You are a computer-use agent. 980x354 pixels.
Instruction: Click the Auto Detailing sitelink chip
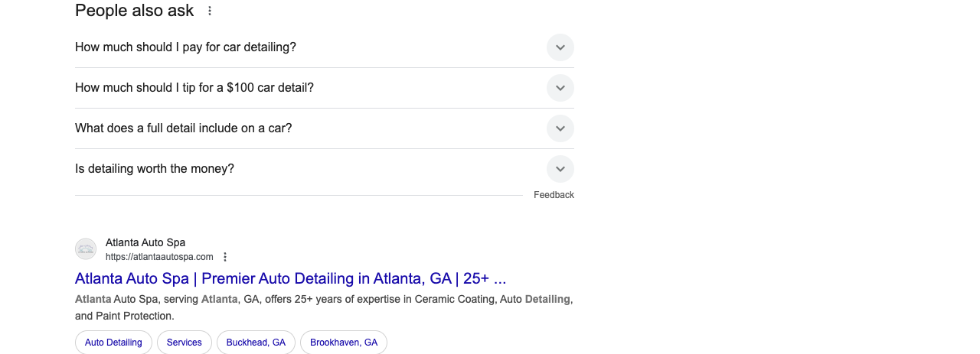[x=113, y=343]
